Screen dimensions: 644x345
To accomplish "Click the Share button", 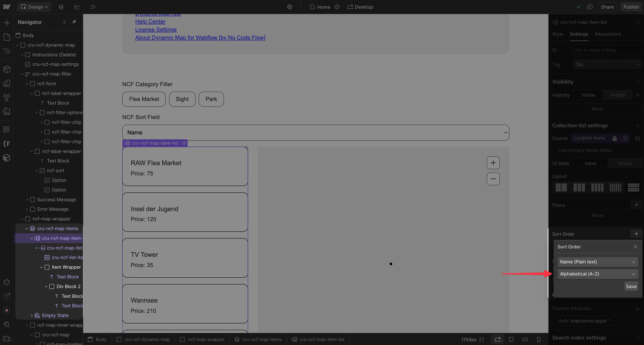I will (x=607, y=7).
